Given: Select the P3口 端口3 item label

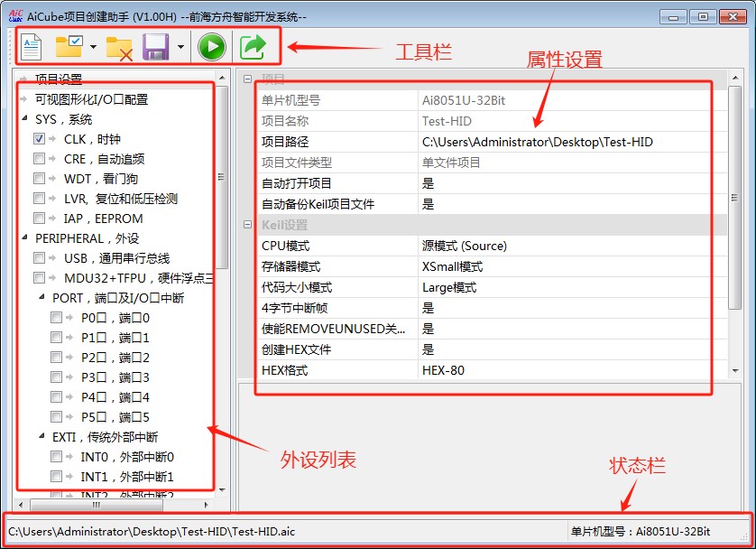Looking at the screenshot, I should click(115, 377).
